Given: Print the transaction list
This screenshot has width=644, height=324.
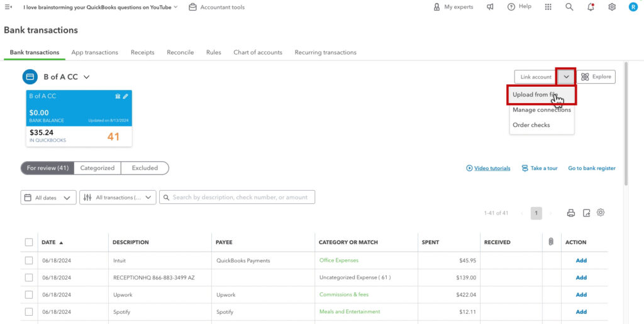Looking at the screenshot, I should click(x=571, y=213).
